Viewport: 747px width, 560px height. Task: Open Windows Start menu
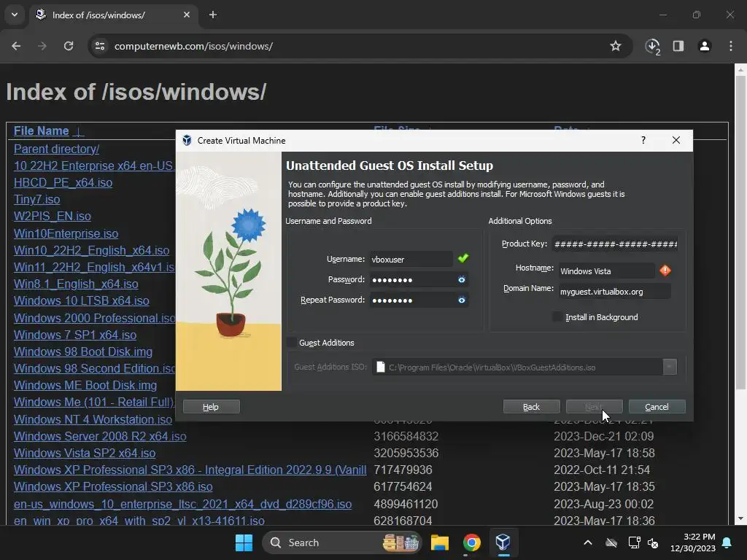pyautogui.click(x=244, y=542)
